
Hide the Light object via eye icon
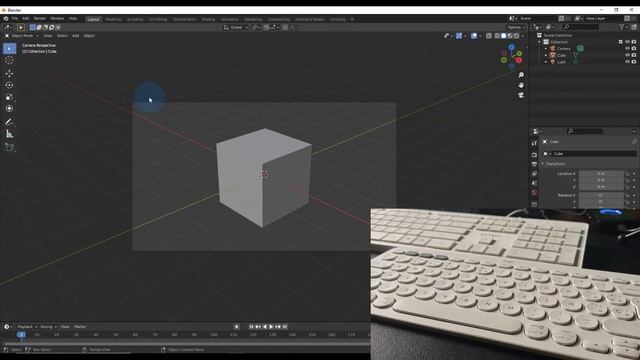[x=627, y=62]
